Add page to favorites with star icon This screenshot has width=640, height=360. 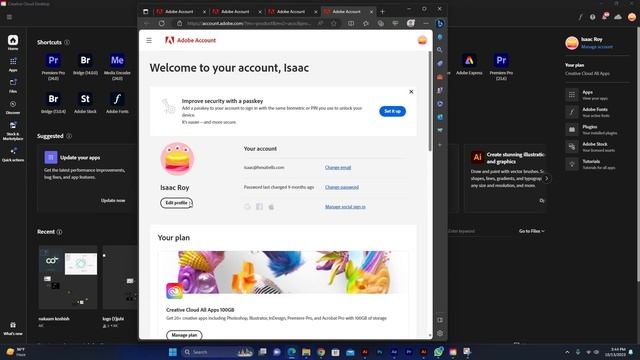[334, 23]
